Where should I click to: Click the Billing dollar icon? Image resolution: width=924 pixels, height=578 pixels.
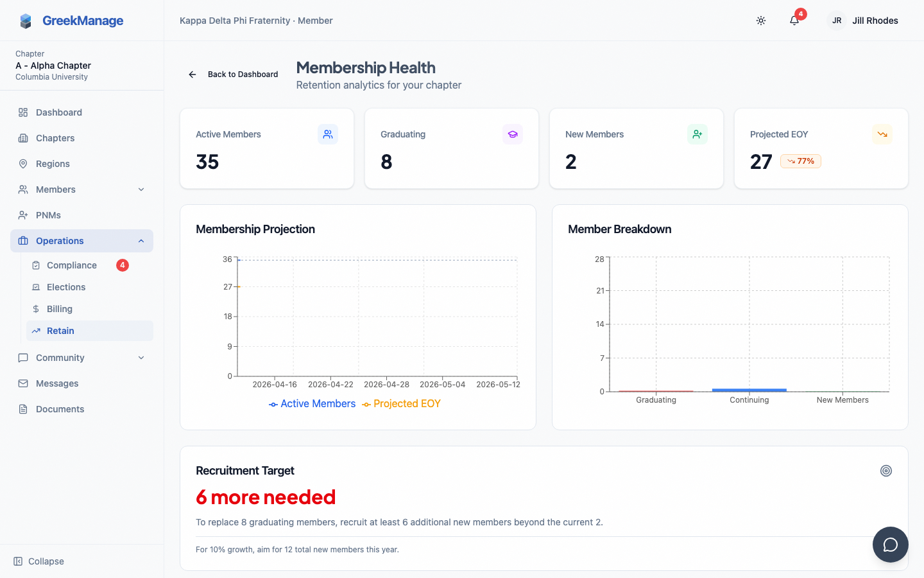pyautogui.click(x=36, y=309)
